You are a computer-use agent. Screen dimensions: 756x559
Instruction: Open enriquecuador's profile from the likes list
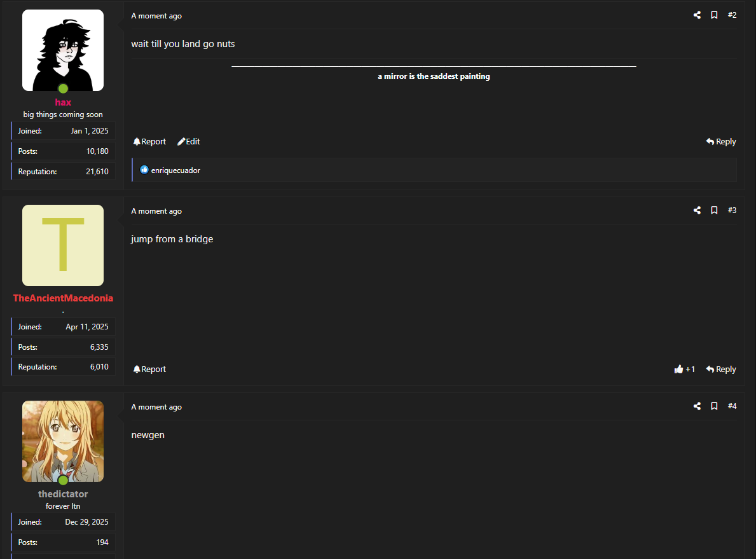click(175, 170)
